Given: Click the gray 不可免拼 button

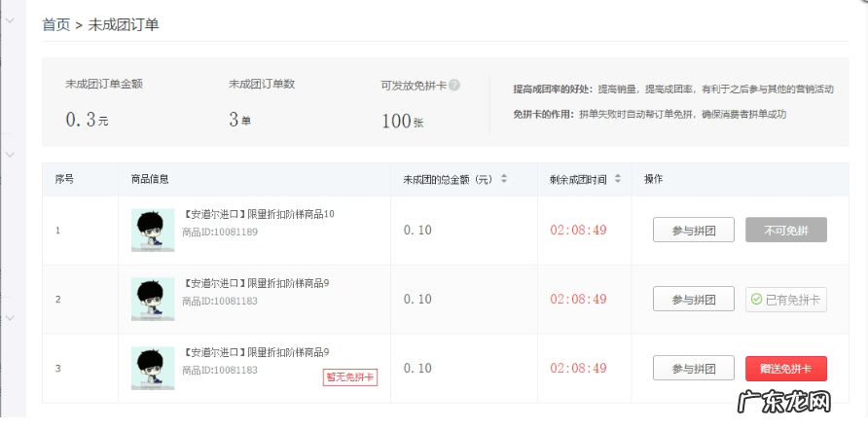Looking at the screenshot, I should [x=785, y=231].
